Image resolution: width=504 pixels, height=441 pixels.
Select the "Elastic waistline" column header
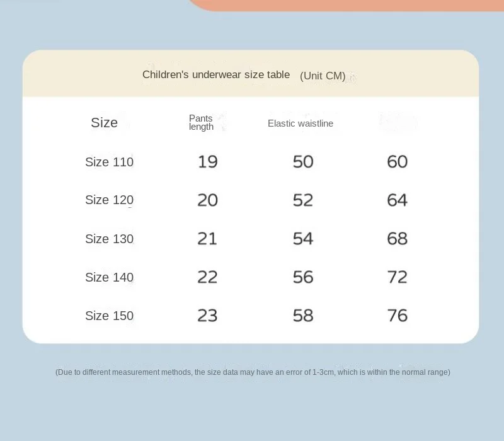pos(301,123)
